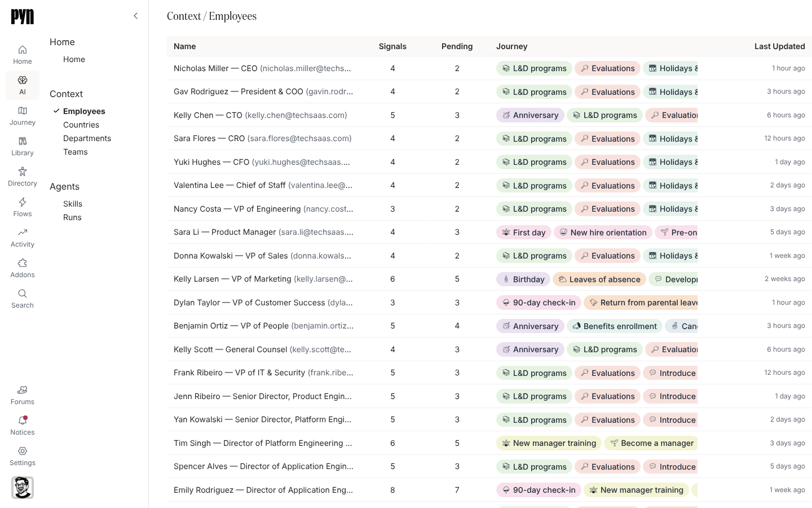Click Become a manager tag for Tim Singh
This screenshot has width=812, height=508.
point(651,443)
